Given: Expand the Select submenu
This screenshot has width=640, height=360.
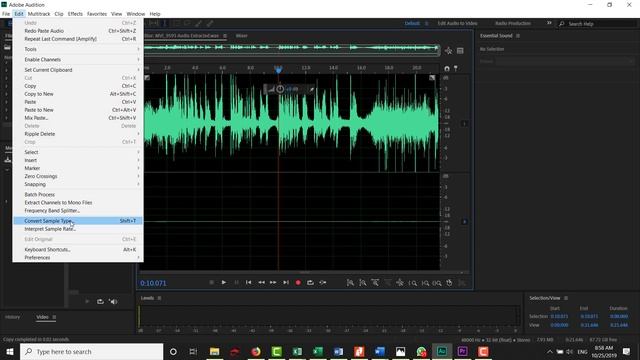Looking at the screenshot, I should click(x=78, y=152).
